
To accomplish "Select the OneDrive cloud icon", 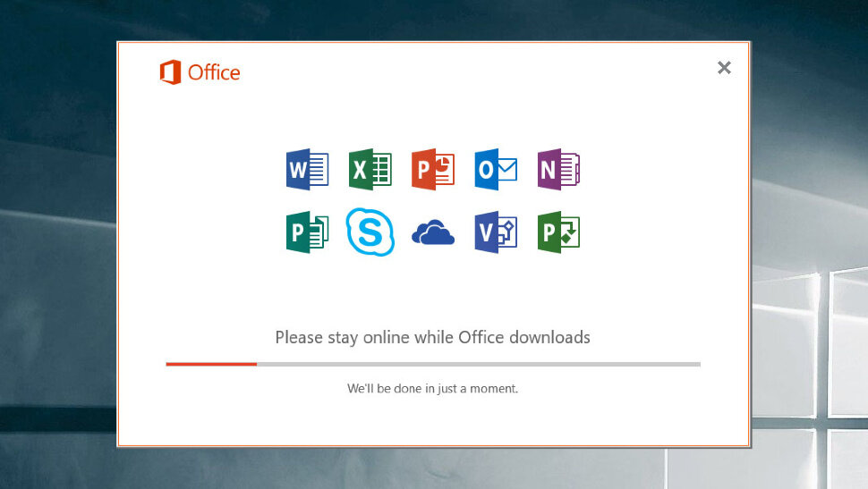I will point(433,232).
